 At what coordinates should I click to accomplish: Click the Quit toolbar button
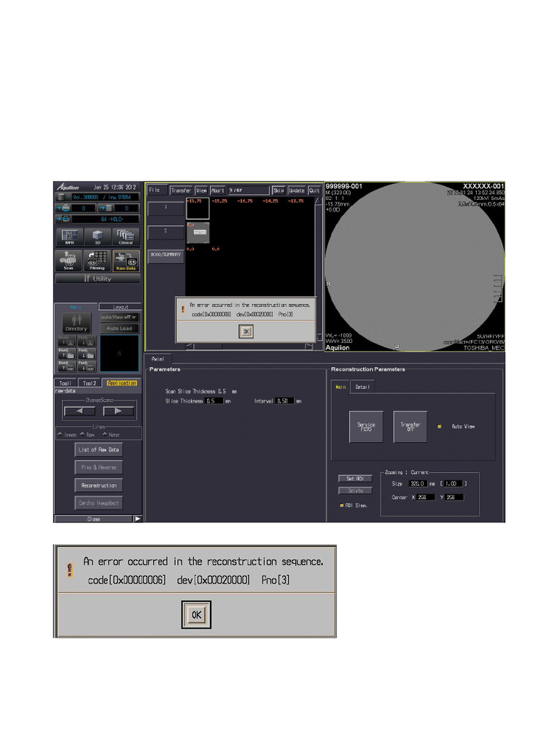[x=315, y=190]
